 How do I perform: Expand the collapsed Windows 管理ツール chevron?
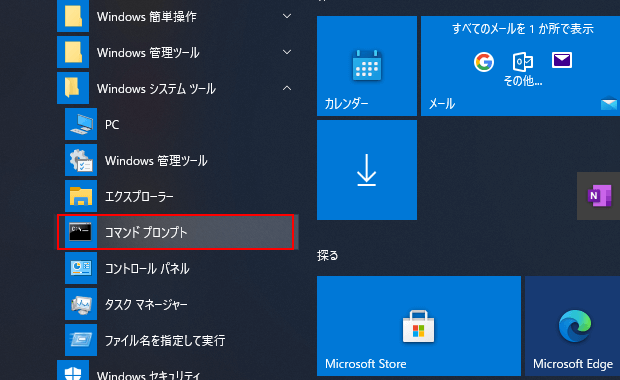click(x=287, y=52)
